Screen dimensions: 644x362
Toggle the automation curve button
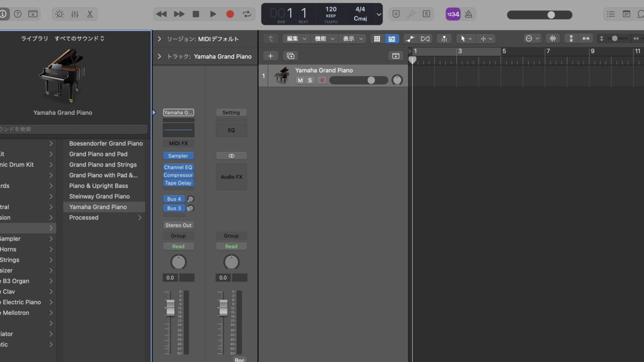[x=411, y=39]
